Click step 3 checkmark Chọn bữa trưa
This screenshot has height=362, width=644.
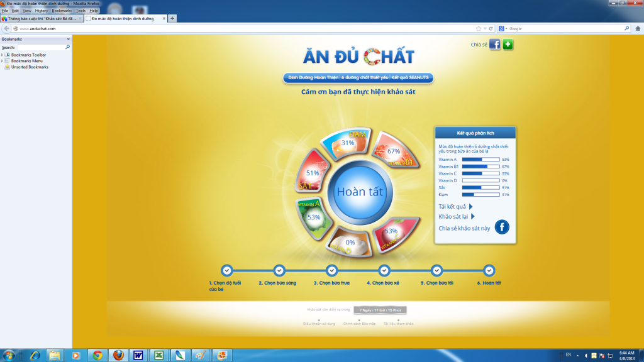pos(332,270)
